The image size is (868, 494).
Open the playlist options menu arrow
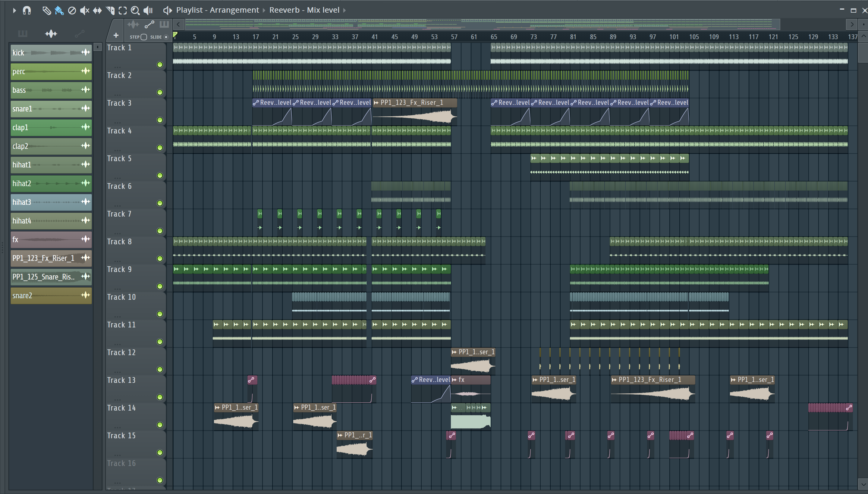click(x=14, y=11)
